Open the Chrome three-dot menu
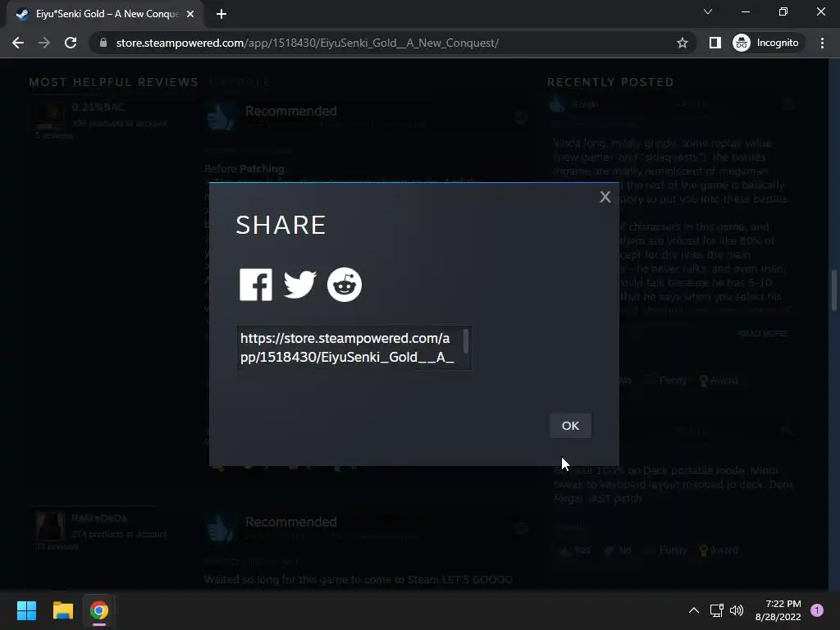The height and width of the screenshot is (630, 840). tap(822, 43)
